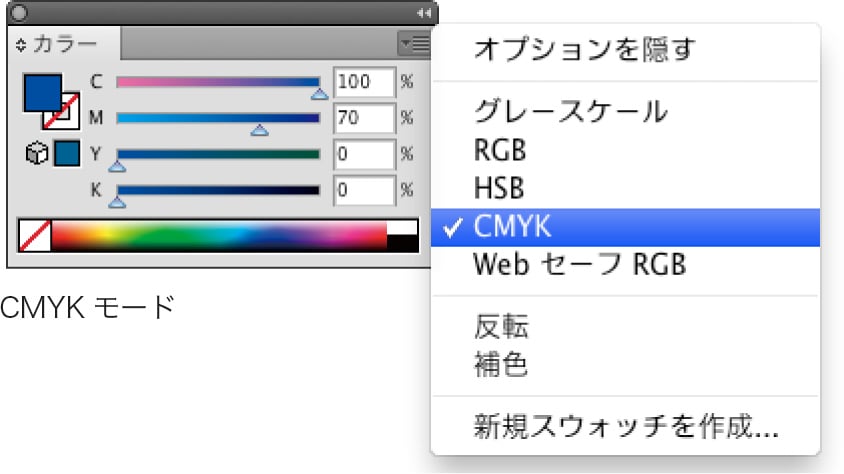This screenshot has height=474, width=844.
Task: Open the Color panel flyout menu icon
Action: click(x=412, y=43)
